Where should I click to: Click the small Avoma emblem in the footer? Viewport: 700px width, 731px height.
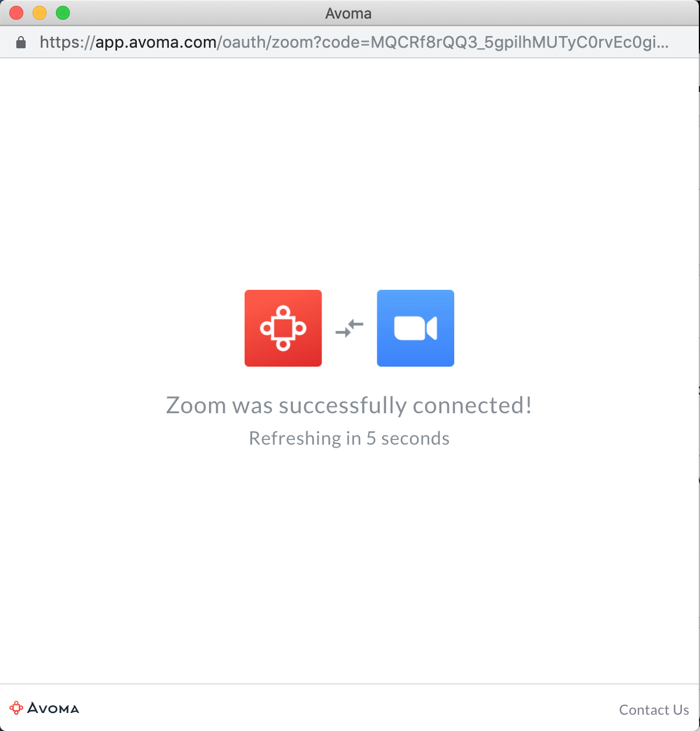pos(17,708)
